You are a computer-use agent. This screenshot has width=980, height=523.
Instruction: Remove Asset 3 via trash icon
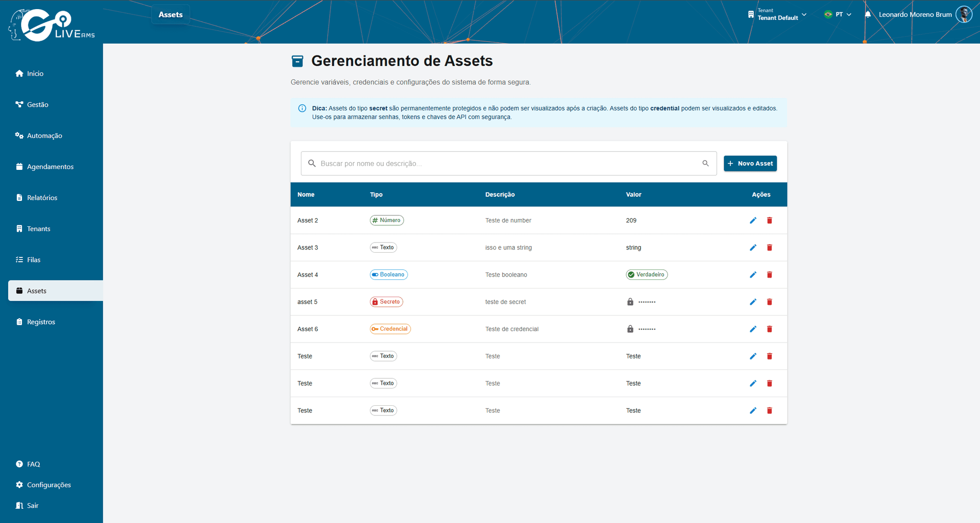[x=769, y=247]
